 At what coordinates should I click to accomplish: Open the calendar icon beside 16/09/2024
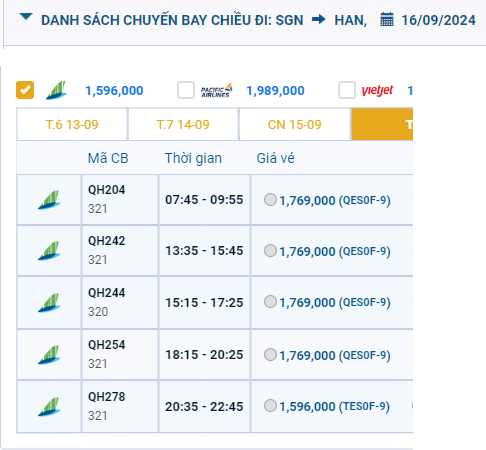[x=387, y=19]
